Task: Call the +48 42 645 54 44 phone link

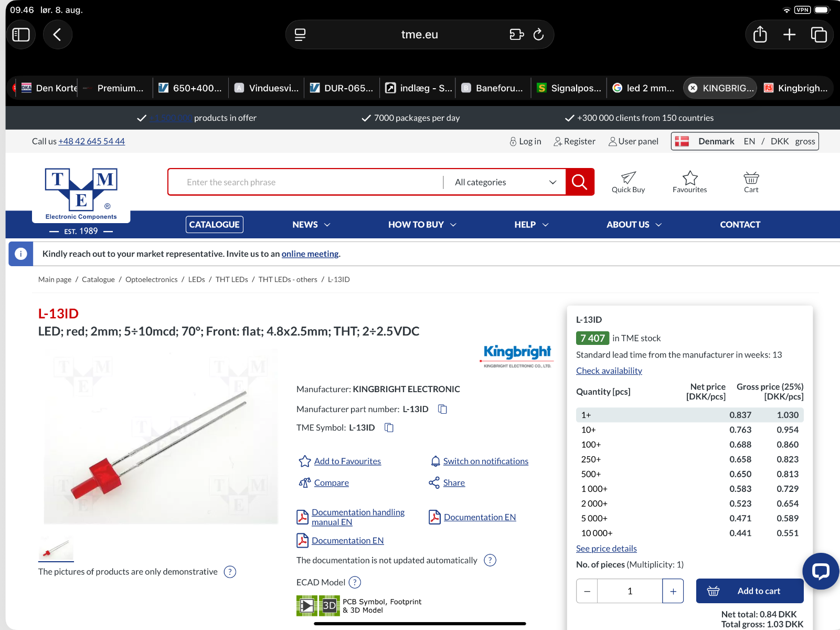Action: [92, 141]
